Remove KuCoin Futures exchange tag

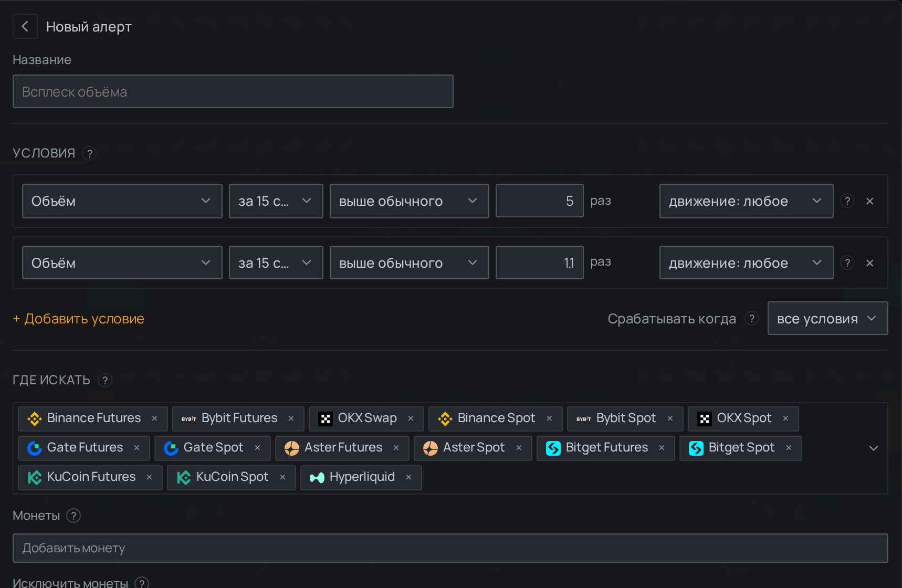(149, 477)
